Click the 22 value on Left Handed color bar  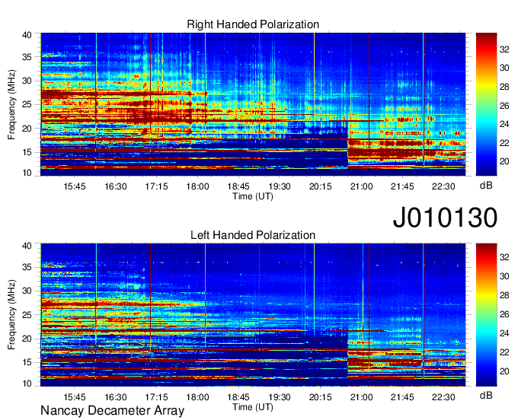(504, 353)
